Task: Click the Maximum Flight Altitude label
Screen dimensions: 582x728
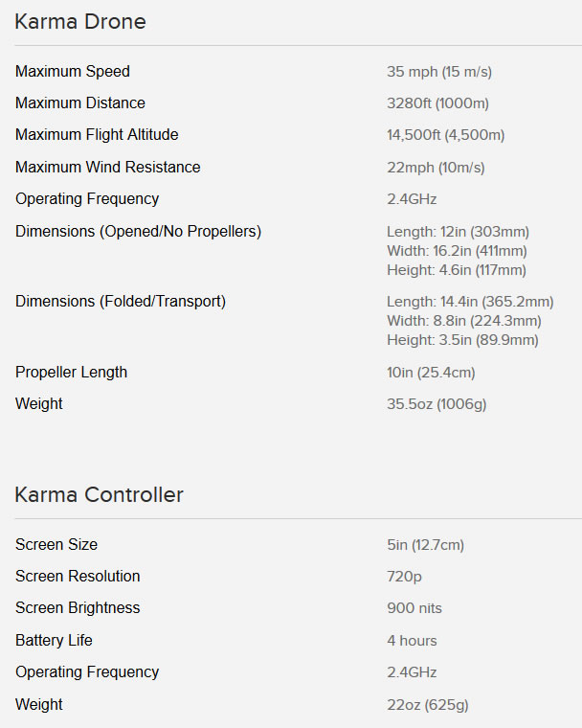Action: coord(97,135)
